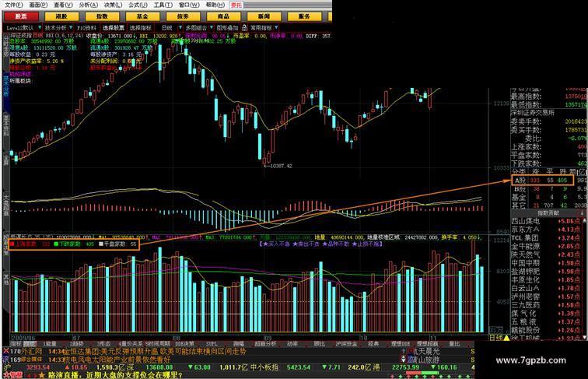The image size is (588, 379).
Task: Select the 新闻 category button
Action: (264, 16)
